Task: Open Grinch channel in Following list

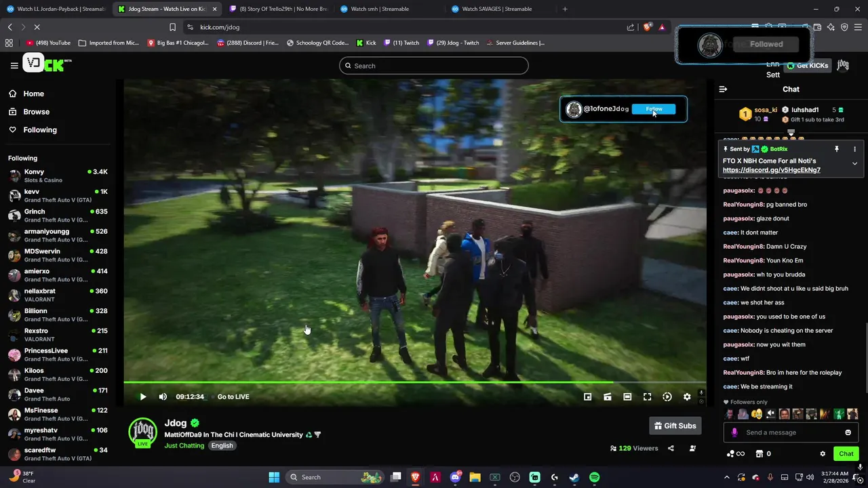Action: pos(58,216)
